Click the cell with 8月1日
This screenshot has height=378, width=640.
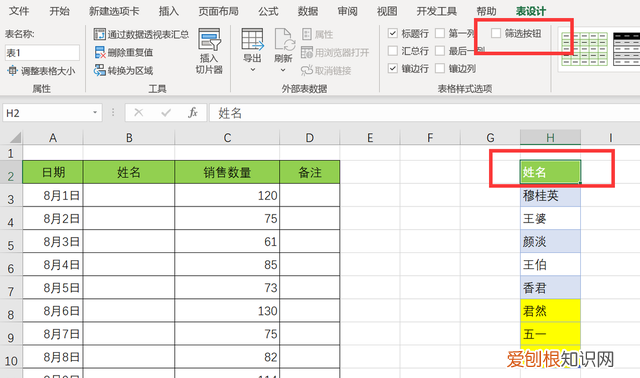coord(53,196)
